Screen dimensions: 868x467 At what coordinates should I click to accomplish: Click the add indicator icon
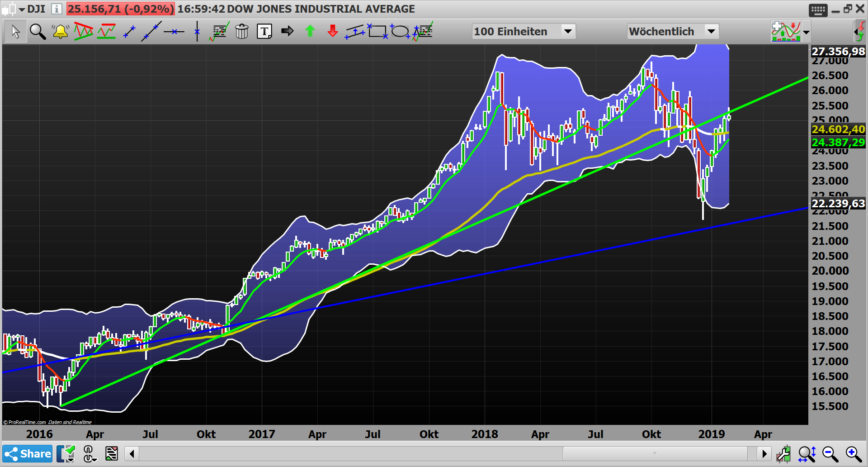click(x=786, y=31)
